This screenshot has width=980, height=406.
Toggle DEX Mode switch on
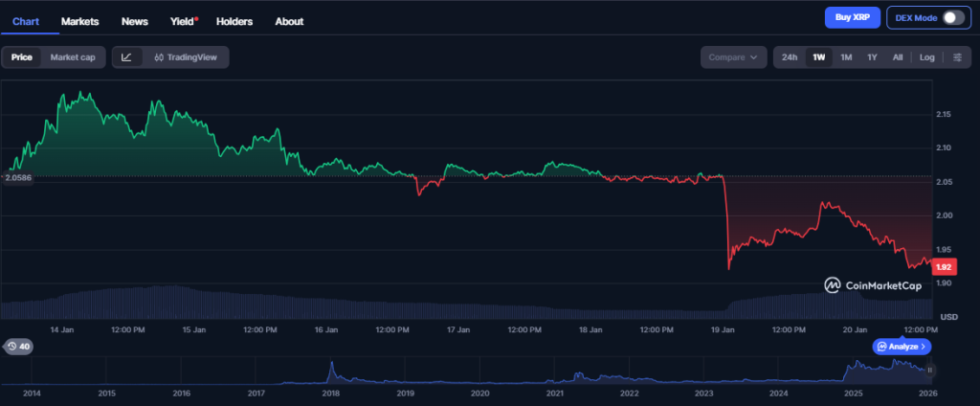click(x=953, y=17)
